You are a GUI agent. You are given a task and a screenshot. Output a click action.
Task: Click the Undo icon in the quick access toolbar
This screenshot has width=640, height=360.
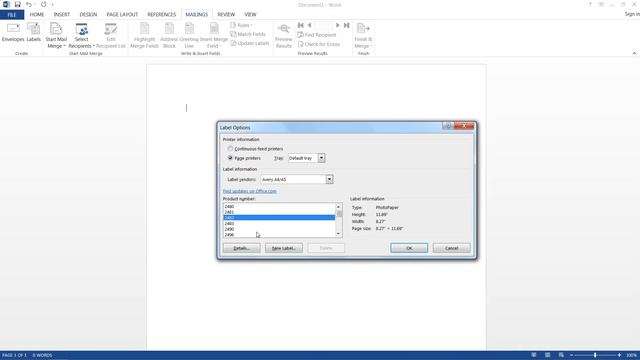point(29,4)
